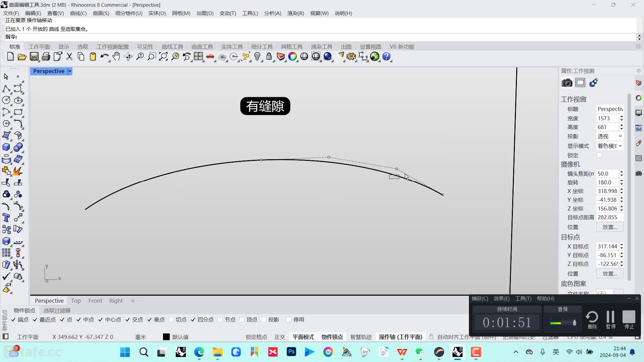The image size is (644, 362).
Task: Open the 投影 projection dropdown
Action: (x=610, y=136)
